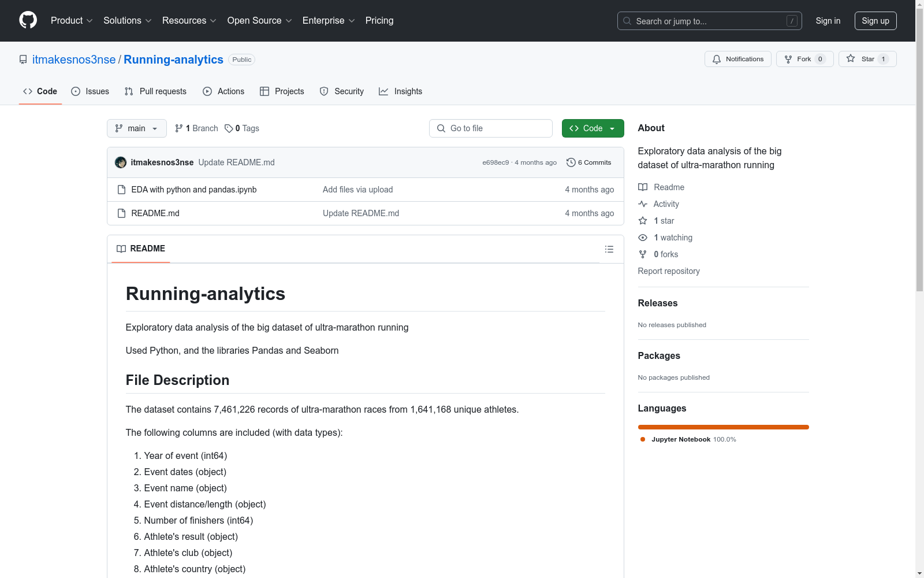Click the Jupyter Notebook language bar

click(x=723, y=427)
